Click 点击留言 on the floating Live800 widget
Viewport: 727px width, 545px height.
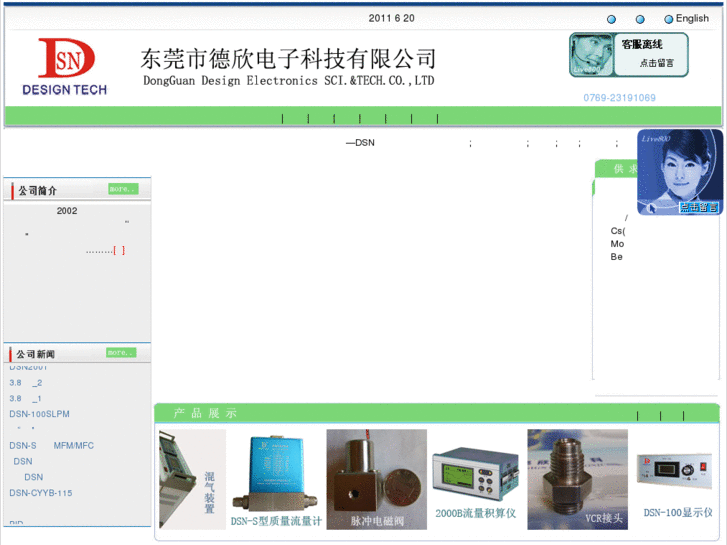point(699,207)
